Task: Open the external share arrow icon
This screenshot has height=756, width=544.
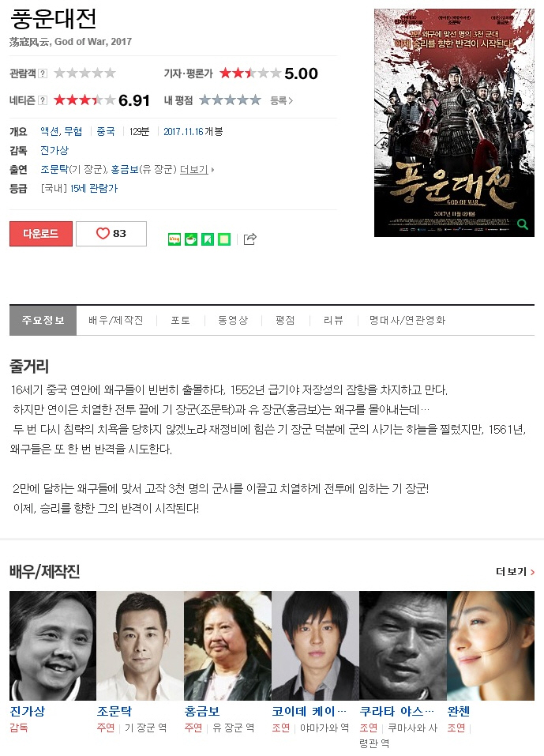Action: click(x=250, y=239)
